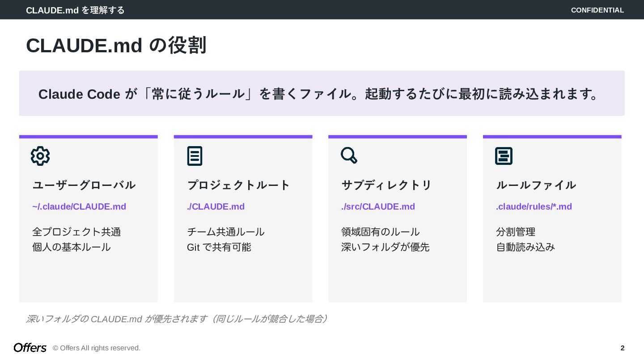Click the CONFIDENTIAL label in the header
The height and width of the screenshot is (362, 644).
(x=597, y=10)
